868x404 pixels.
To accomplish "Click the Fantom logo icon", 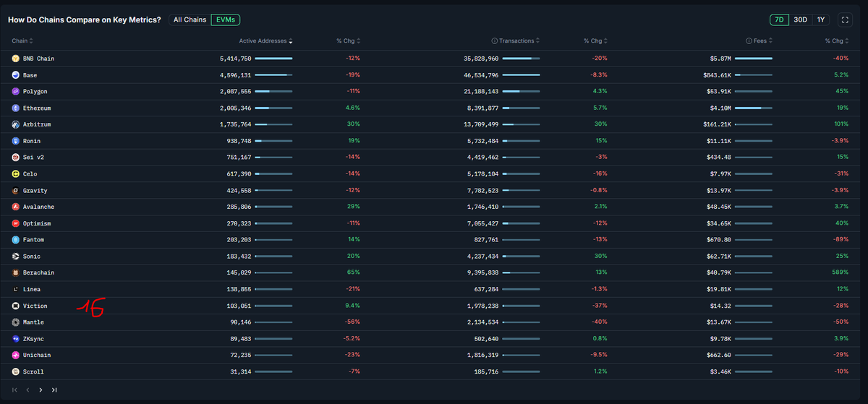I will 15,240.
